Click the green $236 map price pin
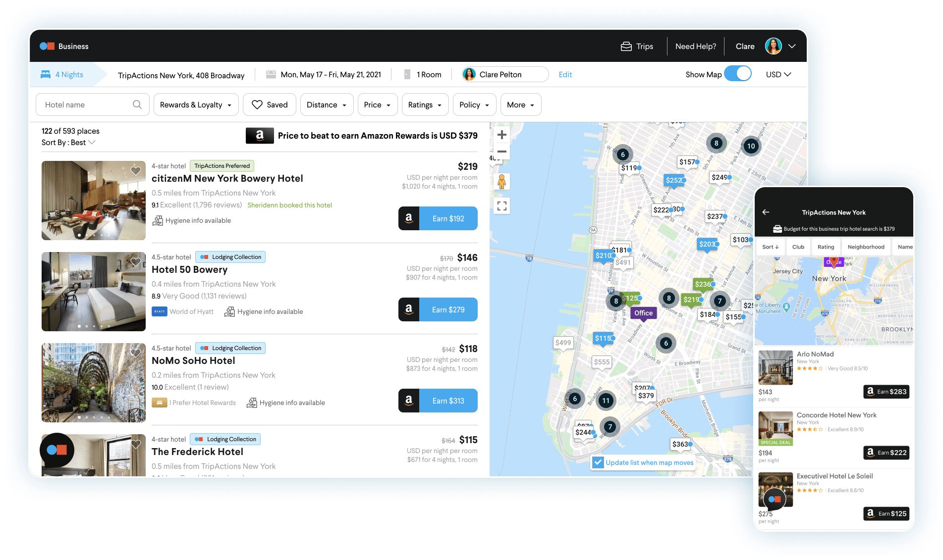This screenshot has height=560, width=943. 703,284
